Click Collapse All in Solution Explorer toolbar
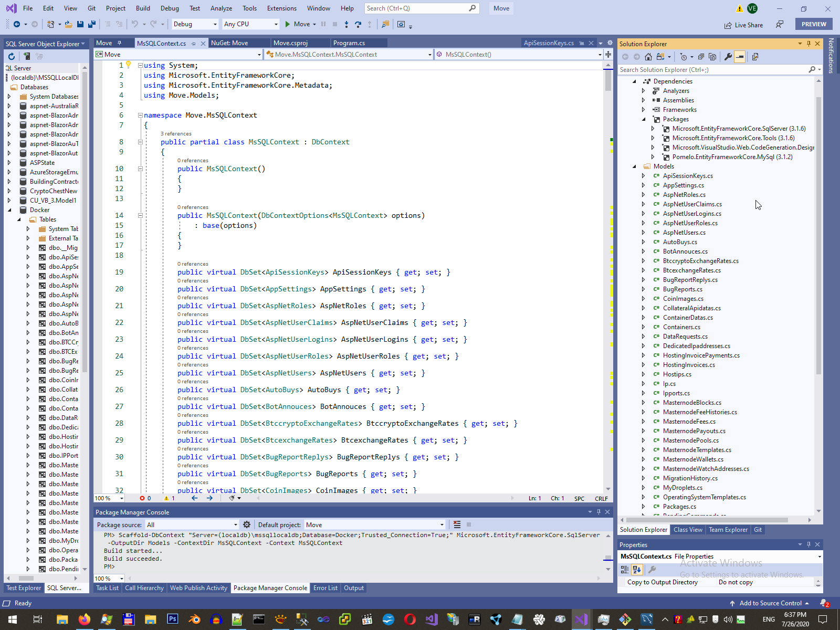The image size is (840, 630). [x=701, y=57]
